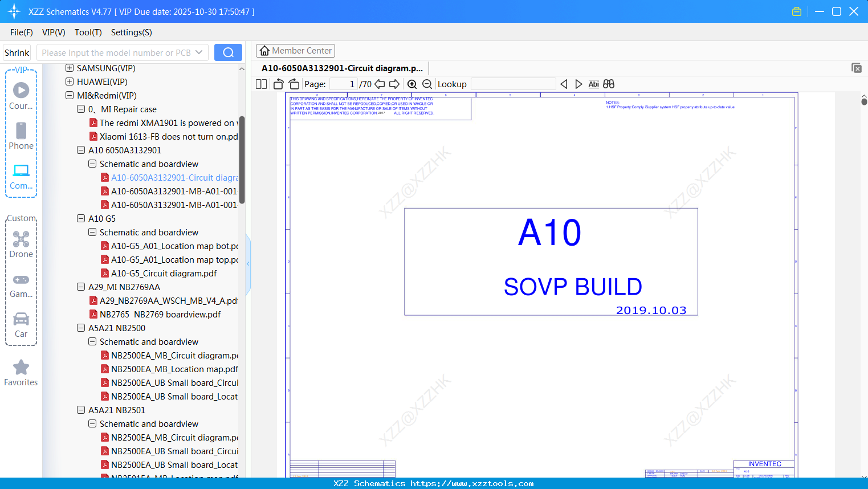Select the A10-6050A3132901-Circuit diagram tab
Image resolution: width=868 pixels, height=489 pixels.
pos(342,68)
